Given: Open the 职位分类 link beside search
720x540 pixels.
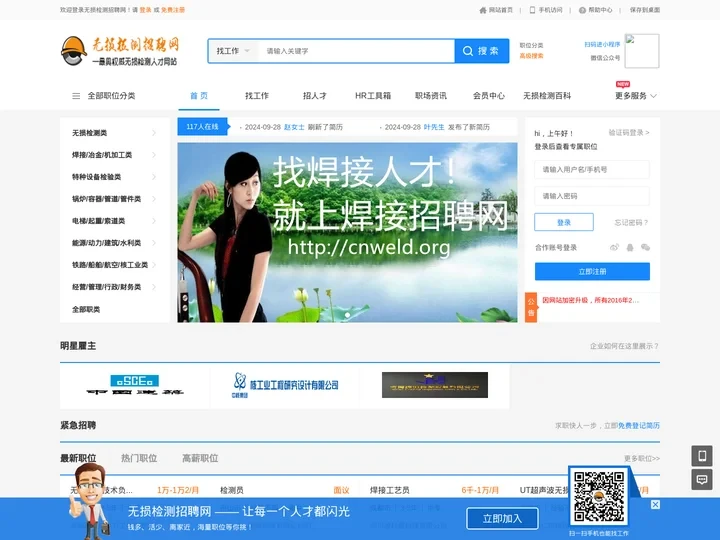Looking at the screenshot, I should tap(531, 45).
